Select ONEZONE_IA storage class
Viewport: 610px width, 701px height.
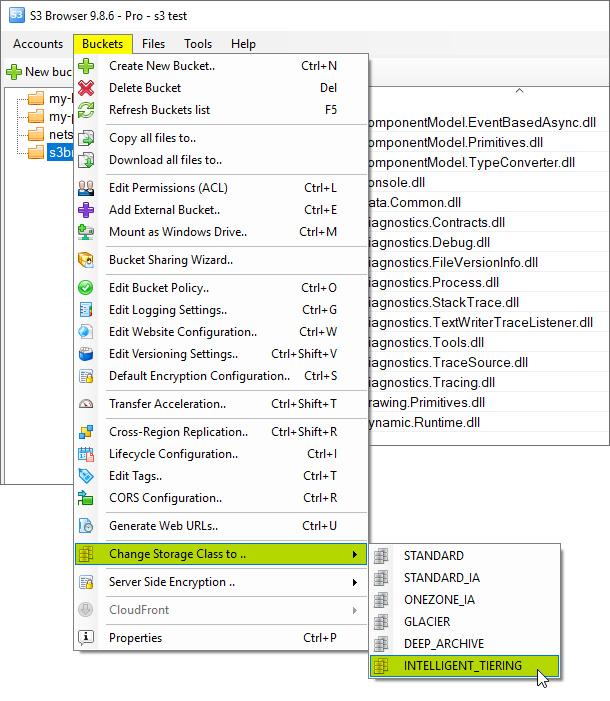coord(465,600)
